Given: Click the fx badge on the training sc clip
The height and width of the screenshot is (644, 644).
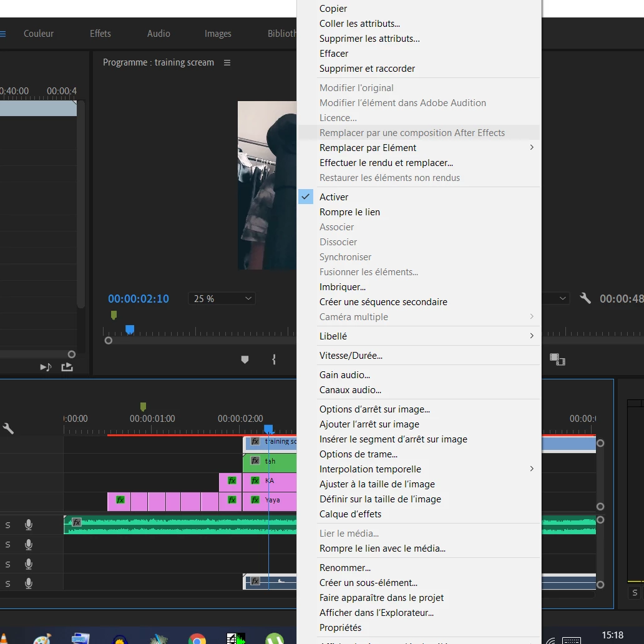Looking at the screenshot, I should coord(255,441).
